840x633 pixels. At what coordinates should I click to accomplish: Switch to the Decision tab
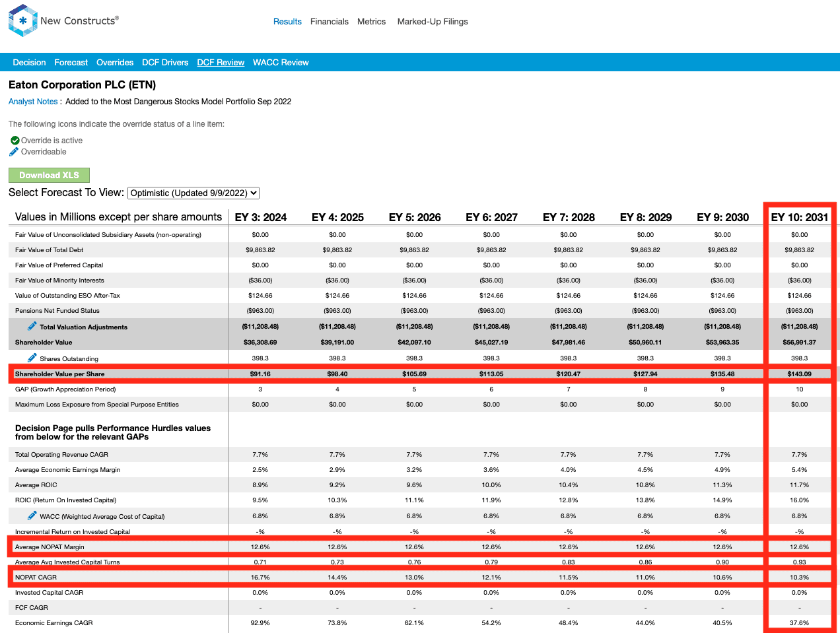(30, 63)
